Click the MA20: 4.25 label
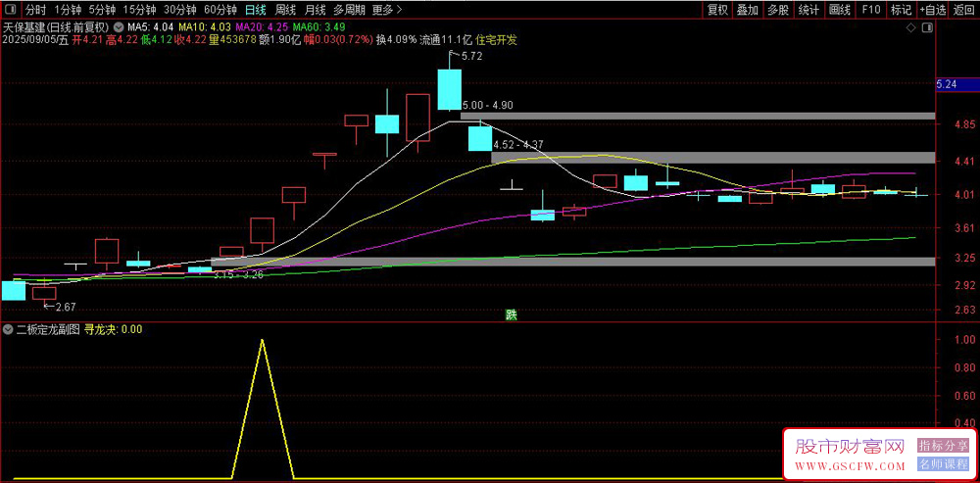This screenshot has height=483, width=980. click(262, 27)
